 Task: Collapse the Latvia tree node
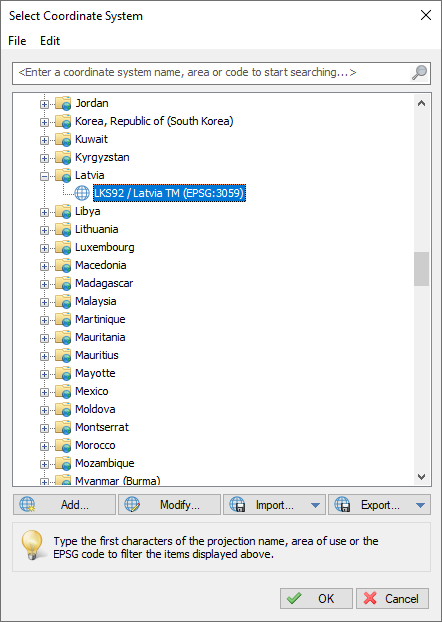(44, 176)
